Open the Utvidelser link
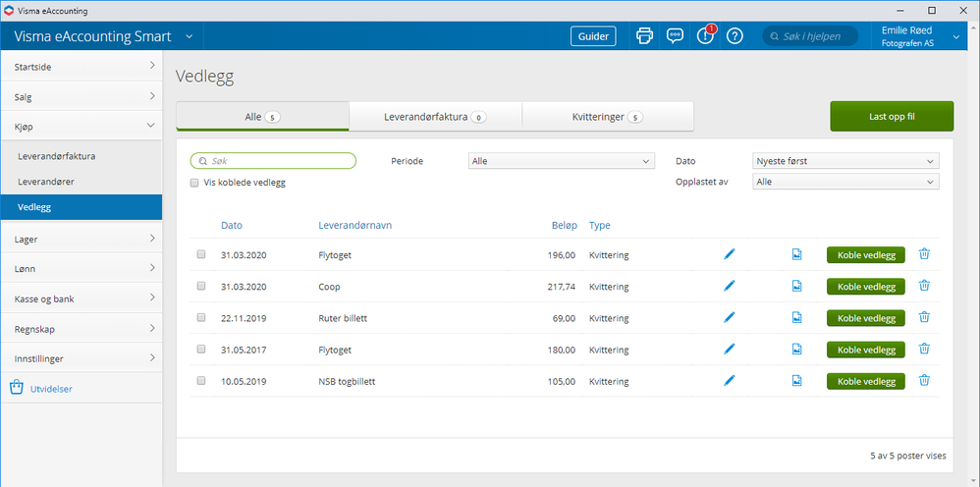 pos(51,389)
